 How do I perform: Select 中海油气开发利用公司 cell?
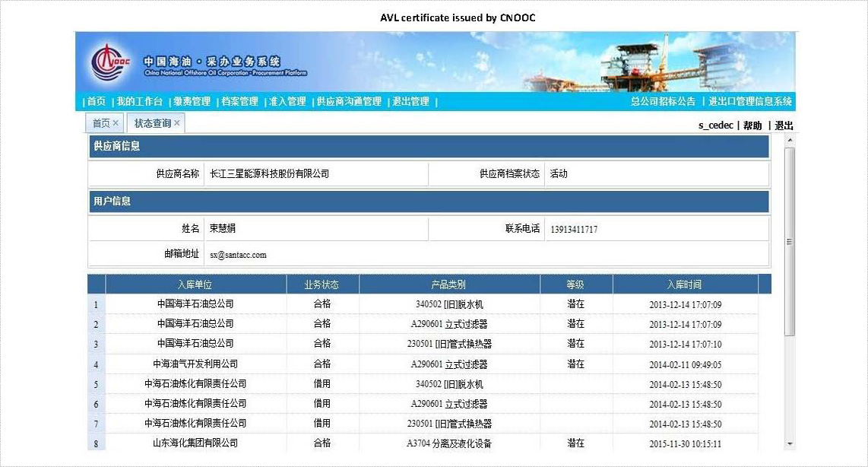tap(195, 364)
